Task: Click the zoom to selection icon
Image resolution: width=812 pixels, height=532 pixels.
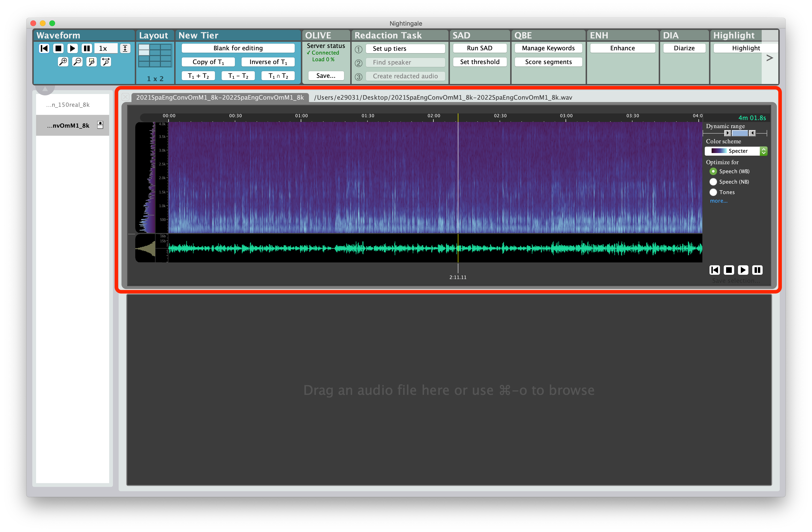Action: pos(91,62)
